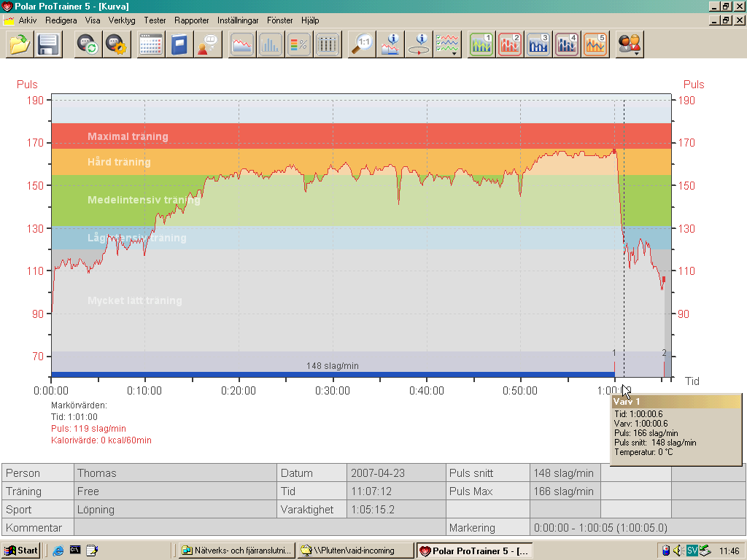Click the red Maximal träning zone band

361,136
